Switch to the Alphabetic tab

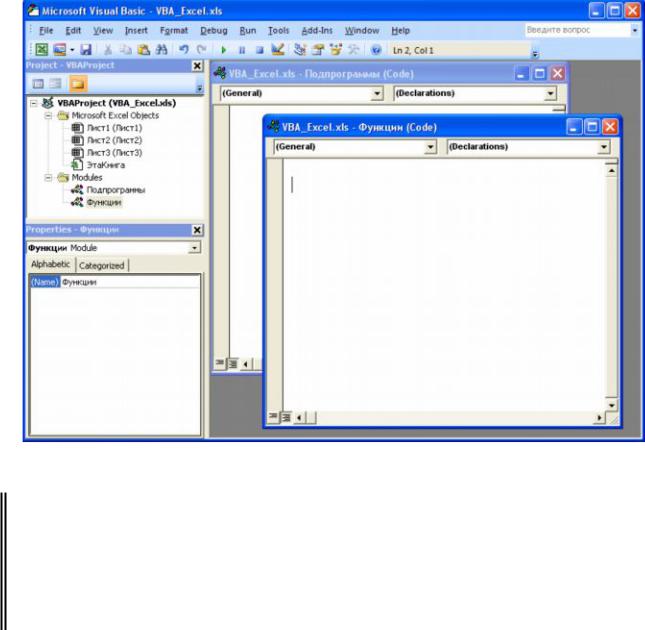51,264
